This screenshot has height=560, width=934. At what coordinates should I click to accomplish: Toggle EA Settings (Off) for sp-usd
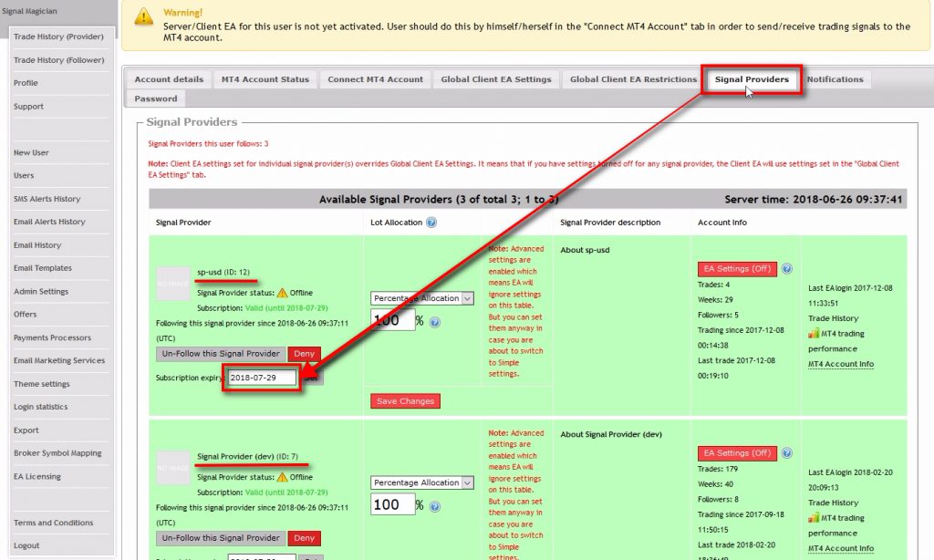(737, 269)
